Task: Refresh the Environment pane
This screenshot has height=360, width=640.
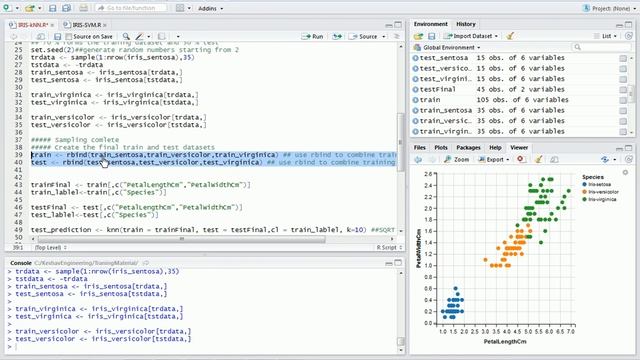Action: [x=629, y=36]
